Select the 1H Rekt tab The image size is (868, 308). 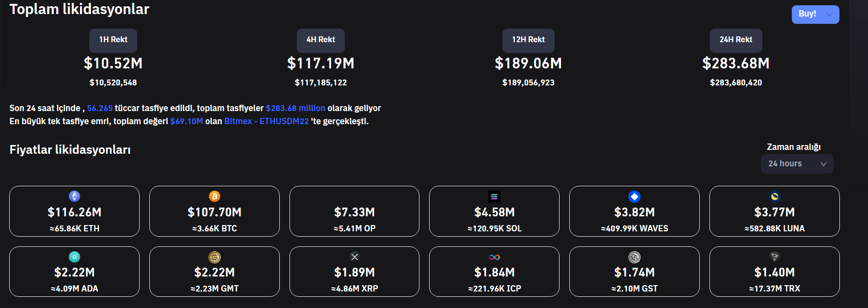[x=113, y=40]
